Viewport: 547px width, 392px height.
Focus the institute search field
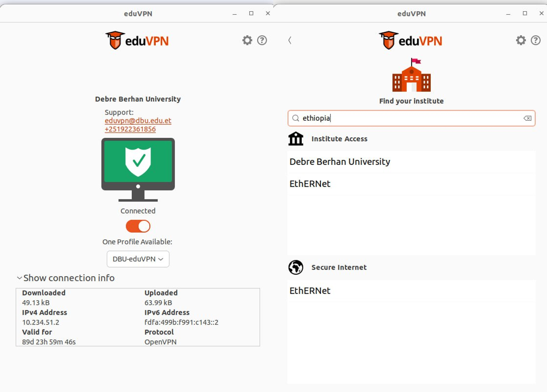411,118
